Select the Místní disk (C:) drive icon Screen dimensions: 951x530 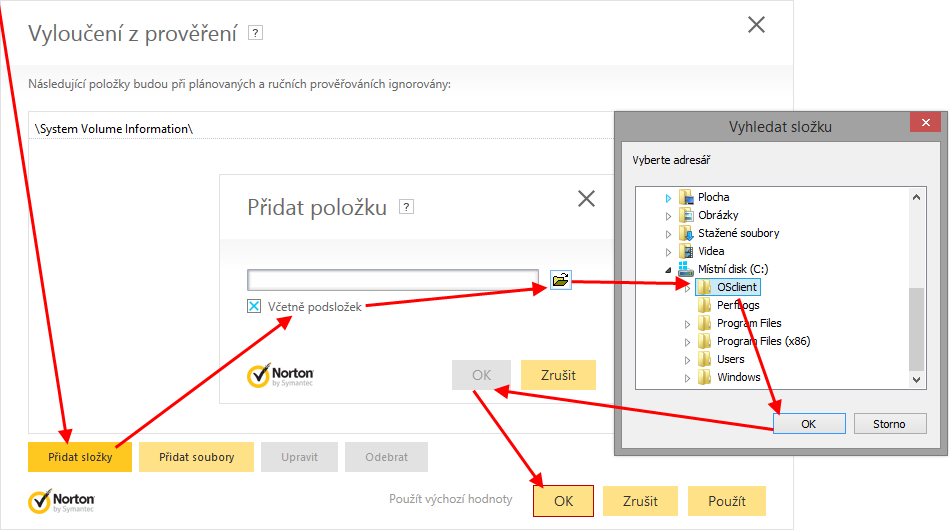click(686, 269)
